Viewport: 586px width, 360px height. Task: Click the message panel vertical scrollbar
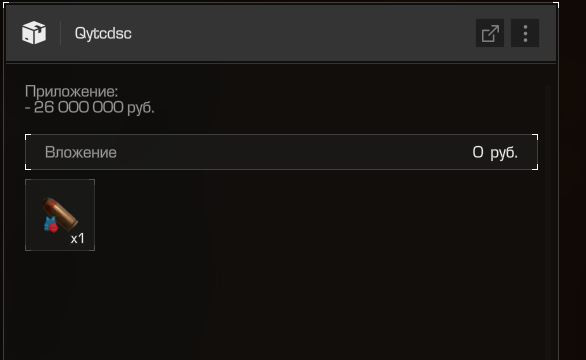click(x=548, y=221)
